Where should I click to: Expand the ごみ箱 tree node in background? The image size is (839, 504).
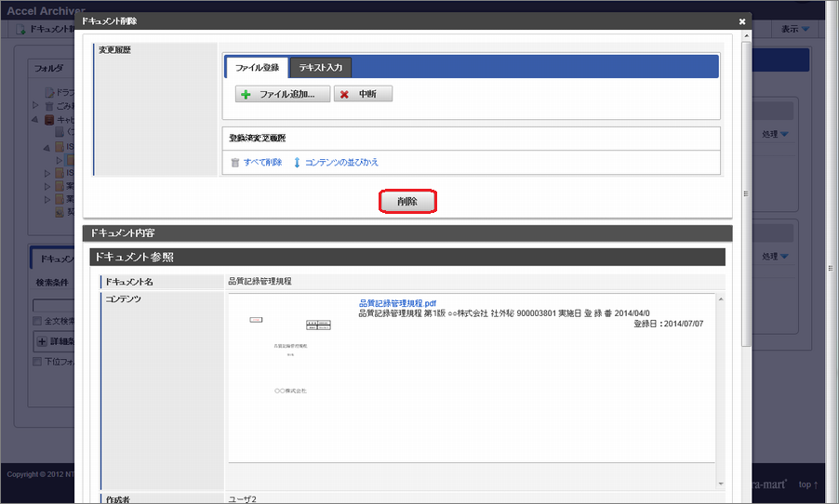coord(35,105)
